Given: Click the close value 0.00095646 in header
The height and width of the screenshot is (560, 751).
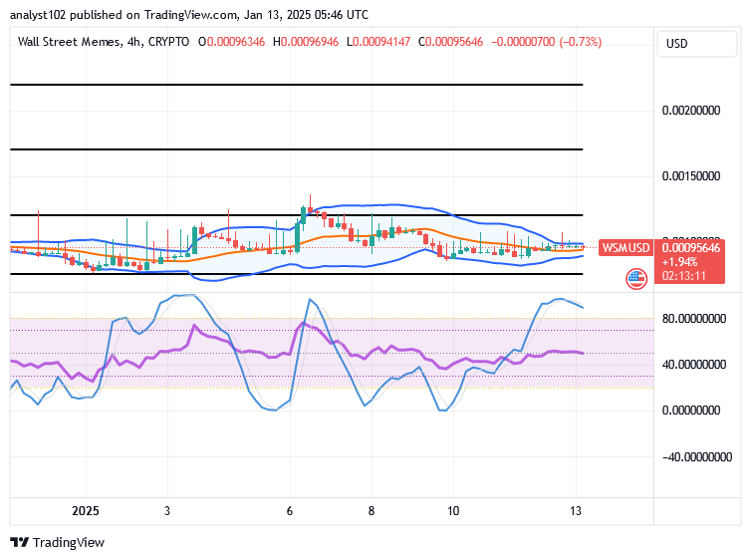Looking at the screenshot, I should [x=454, y=42].
